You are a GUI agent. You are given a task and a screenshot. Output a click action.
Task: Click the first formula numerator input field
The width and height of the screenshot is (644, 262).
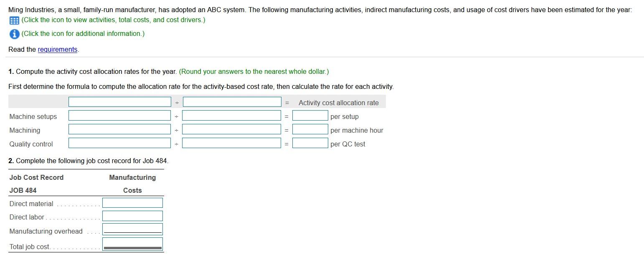pyautogui.click(x=119, y=101)
